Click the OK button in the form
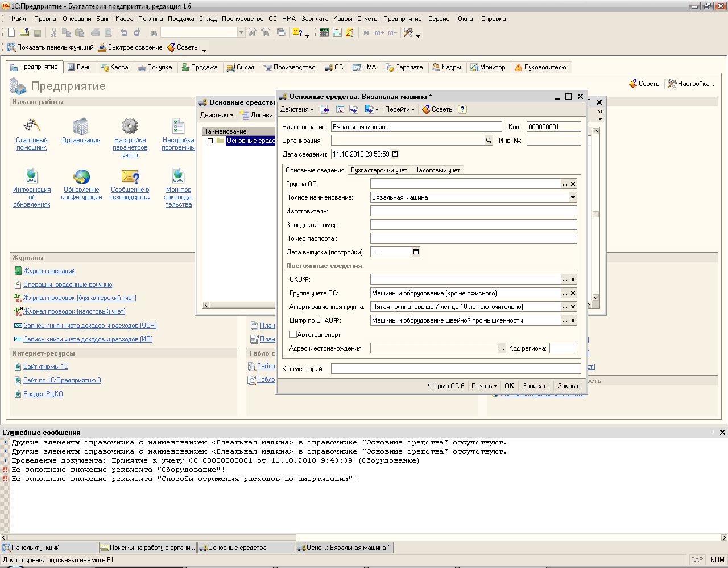The image size is (728, 568). (x=509, y=386)
